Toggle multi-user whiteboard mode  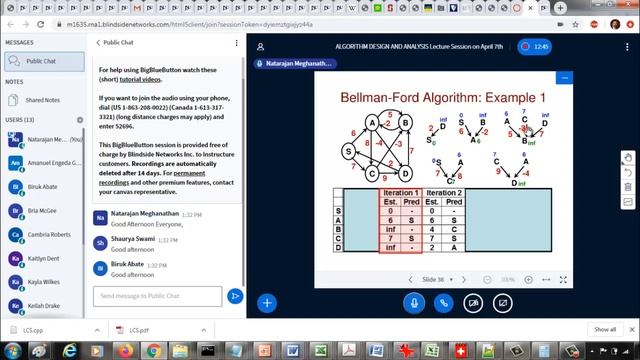coord(628,202)
